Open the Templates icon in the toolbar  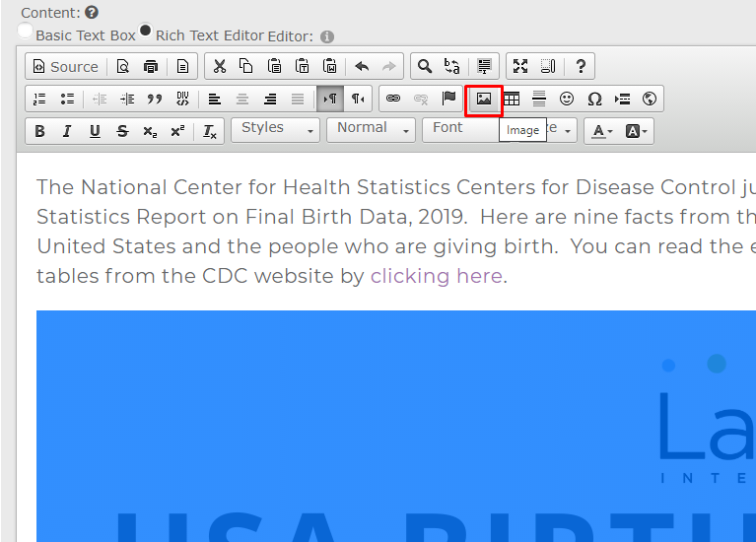(x=182, y=67)
